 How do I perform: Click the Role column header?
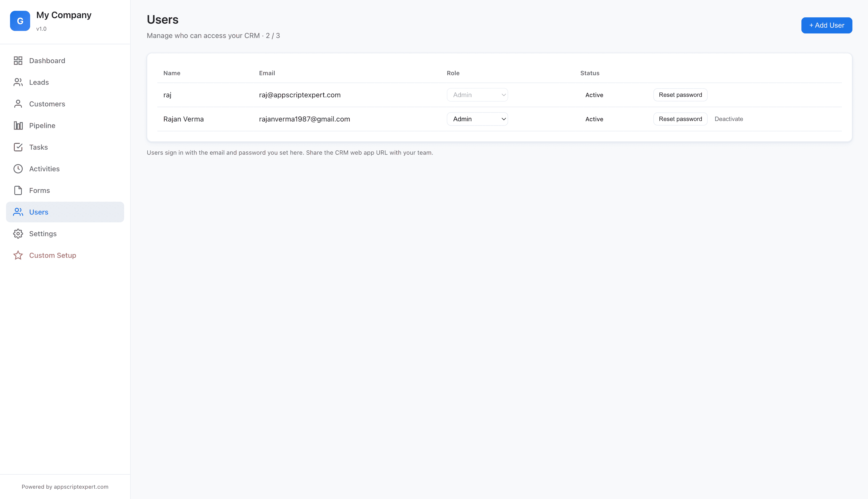453,73
